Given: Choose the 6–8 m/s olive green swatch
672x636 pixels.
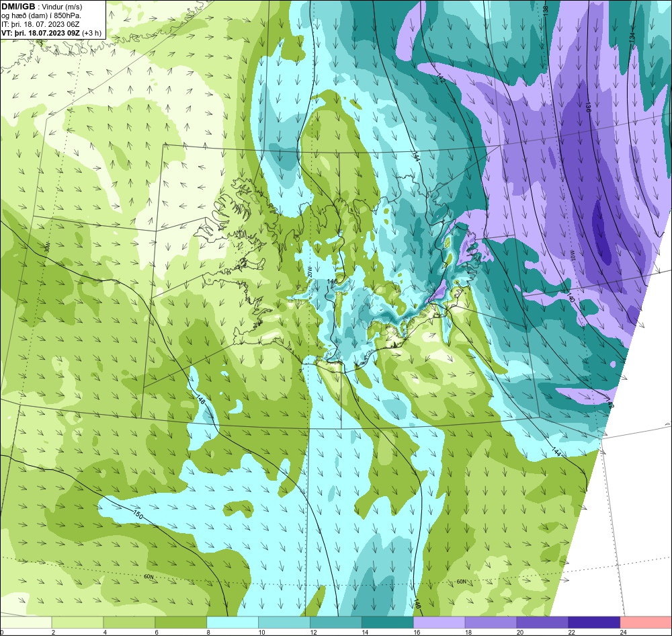Looking at the screenshot, I should click(x=181, y=623).
